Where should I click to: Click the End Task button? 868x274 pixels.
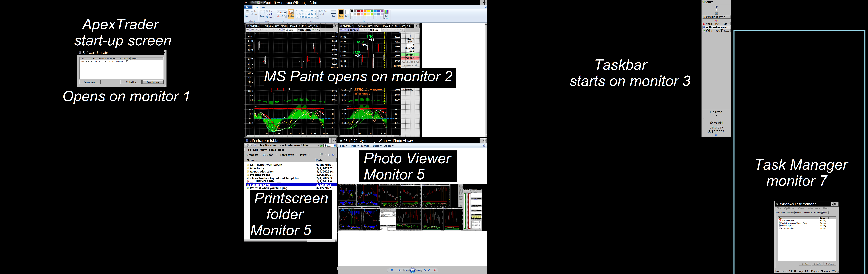[805, 264]
